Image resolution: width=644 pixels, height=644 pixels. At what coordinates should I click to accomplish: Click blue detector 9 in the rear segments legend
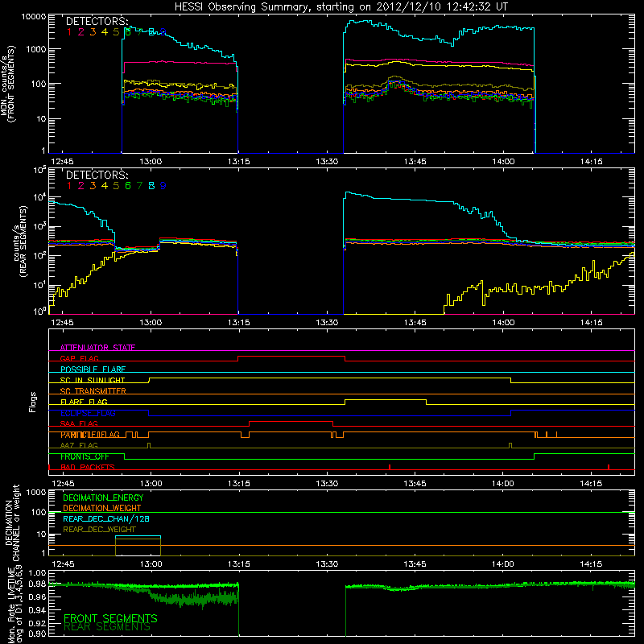[x=163, y=186]
